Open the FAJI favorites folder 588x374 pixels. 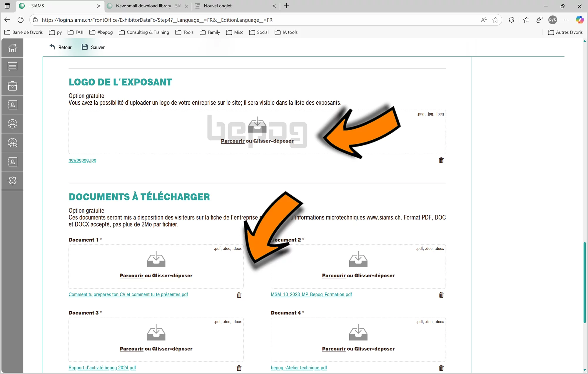tap(76, 32)
